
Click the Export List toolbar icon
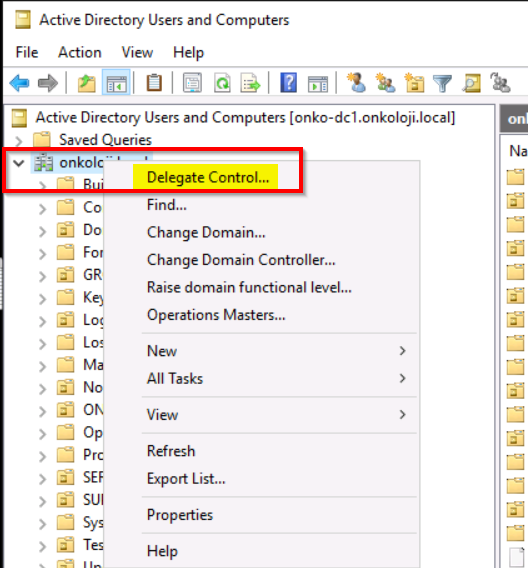250,83
